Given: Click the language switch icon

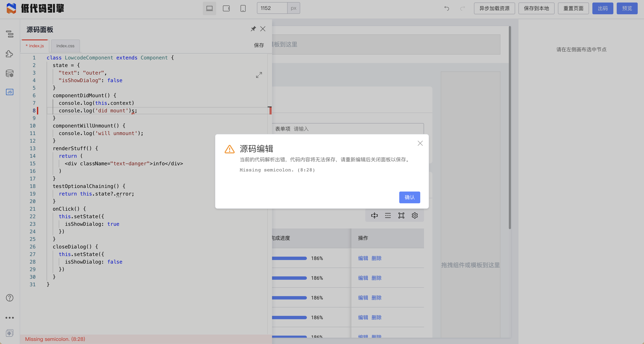Looking at the screenshot, I should click(9, 333).
